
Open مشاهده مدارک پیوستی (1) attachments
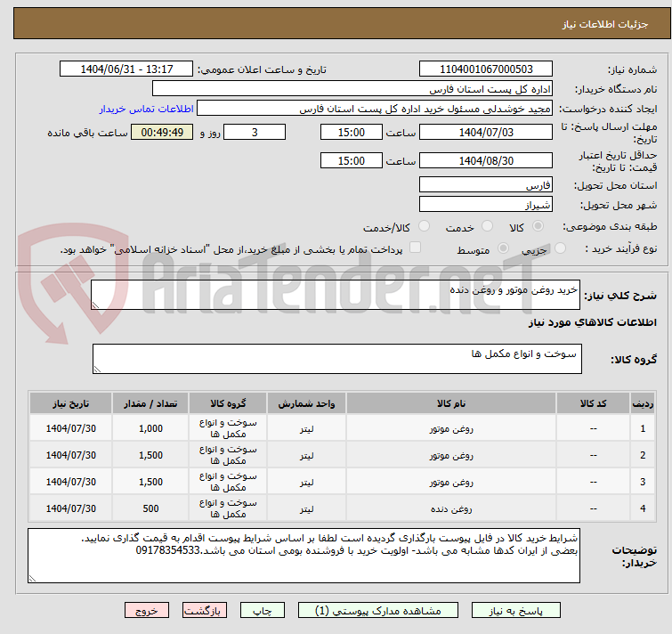coord(378,611)
